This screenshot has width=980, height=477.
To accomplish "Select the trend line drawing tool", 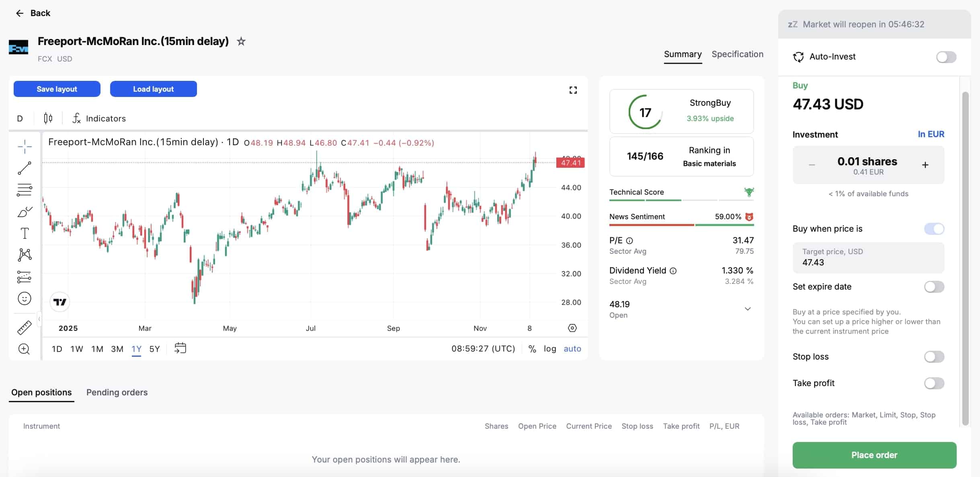I will tap(25, 168).
